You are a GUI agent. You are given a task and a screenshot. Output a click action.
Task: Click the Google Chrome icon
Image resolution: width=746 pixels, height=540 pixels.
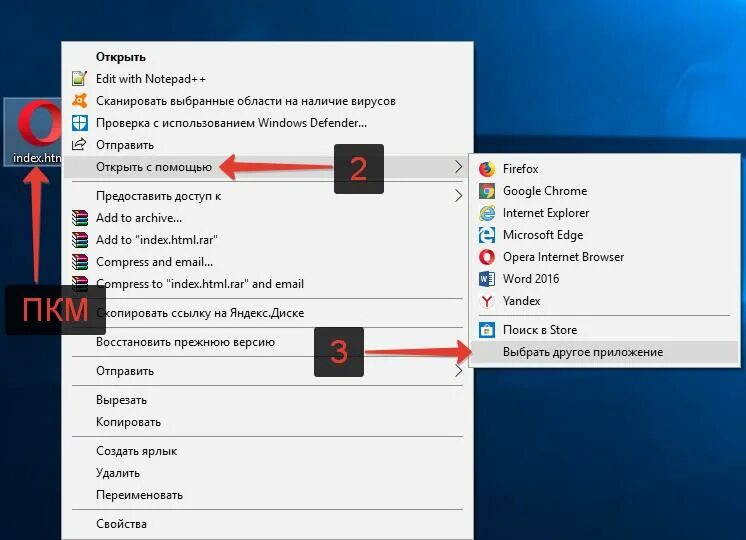coord(486,191)
